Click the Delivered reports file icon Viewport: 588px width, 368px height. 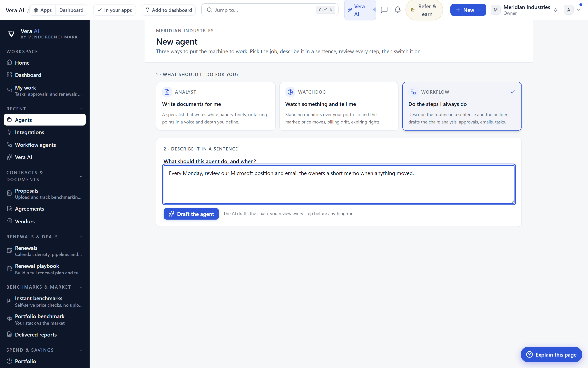click(9, 334)
